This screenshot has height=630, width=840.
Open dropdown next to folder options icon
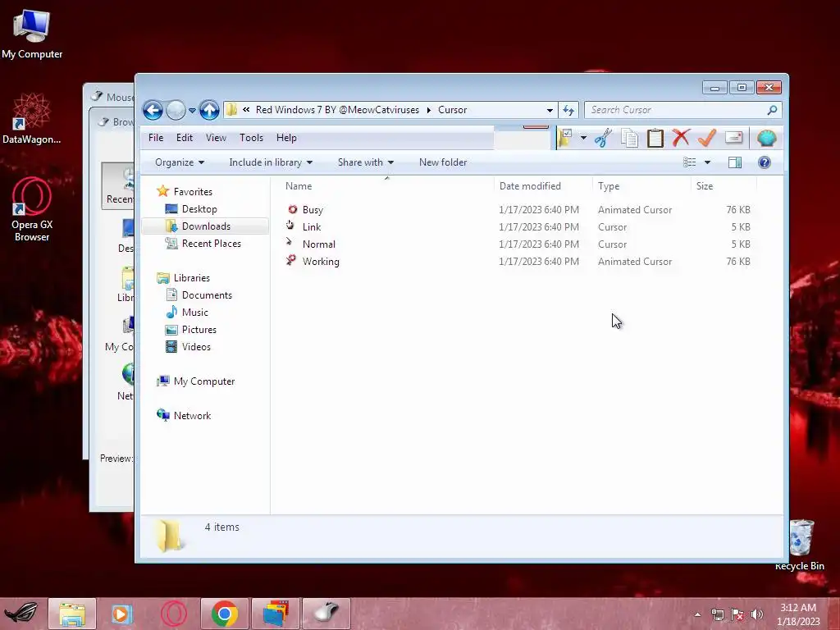[x=583, y=138]
